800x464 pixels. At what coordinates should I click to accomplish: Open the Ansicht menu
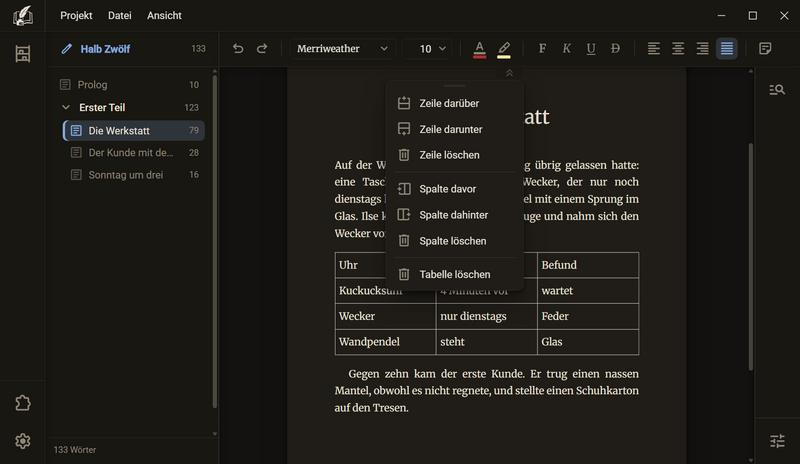tap(164, 16)
